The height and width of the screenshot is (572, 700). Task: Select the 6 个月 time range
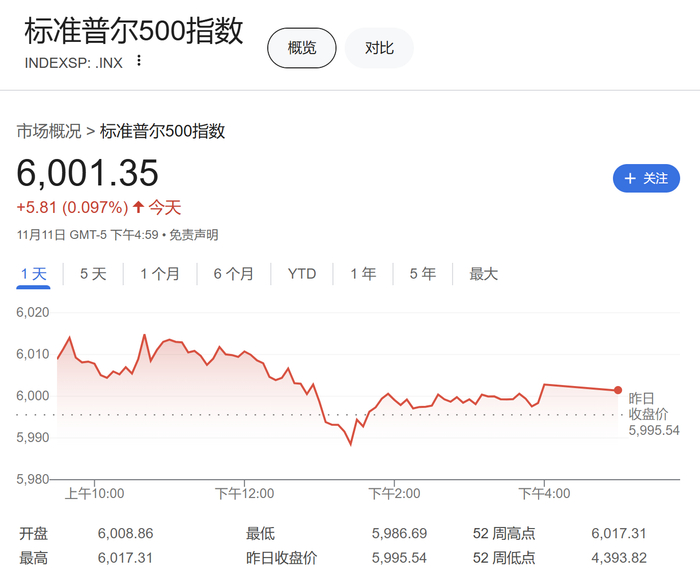(x=233, y=274)
